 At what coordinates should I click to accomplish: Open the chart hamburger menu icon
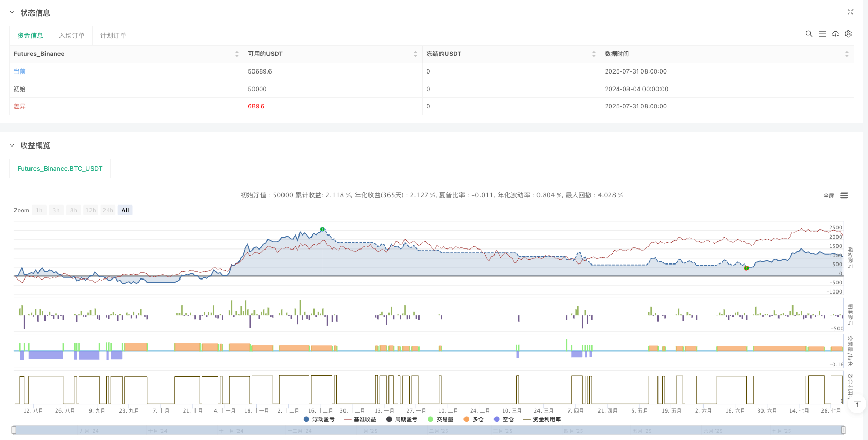(844, 196)
